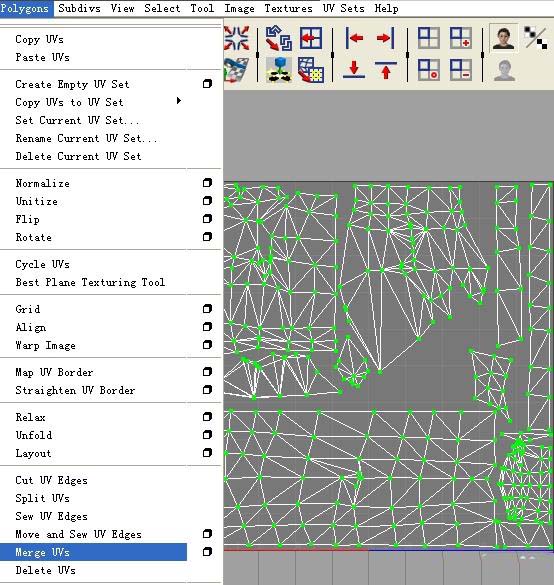Open the Textures menu
554x585 pixels.
pos(288,8)
